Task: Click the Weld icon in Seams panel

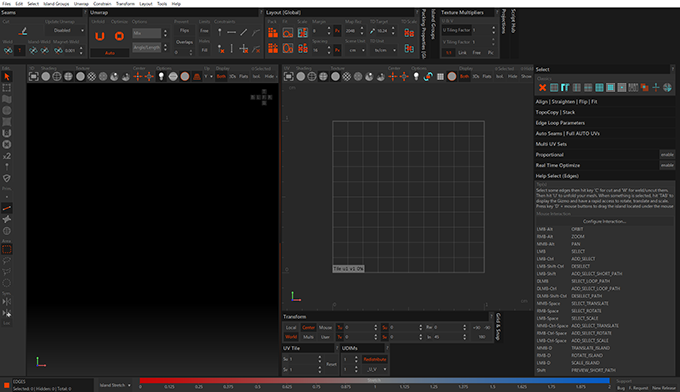Action: 8,51
